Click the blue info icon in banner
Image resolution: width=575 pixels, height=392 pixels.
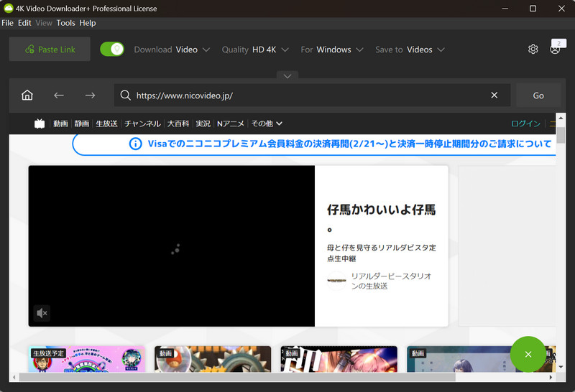click(135, 144)
